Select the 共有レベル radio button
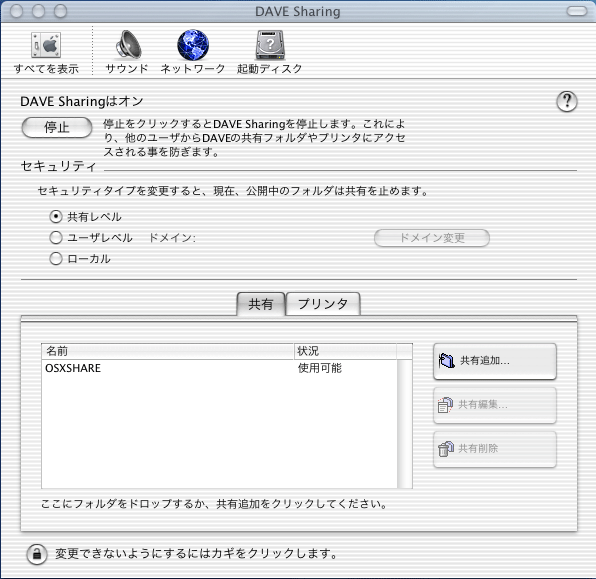This screenshot has width=596, height=579. [x=56, y=217]
